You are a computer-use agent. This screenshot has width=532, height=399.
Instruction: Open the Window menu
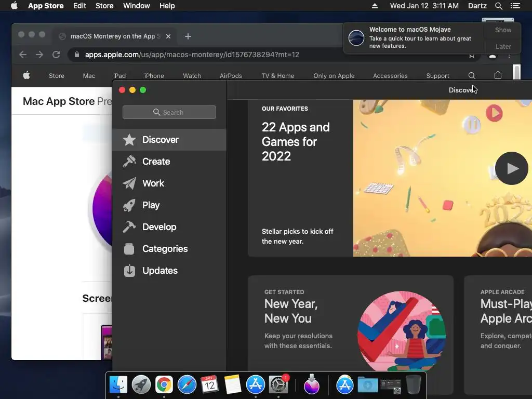click(137, 6)
